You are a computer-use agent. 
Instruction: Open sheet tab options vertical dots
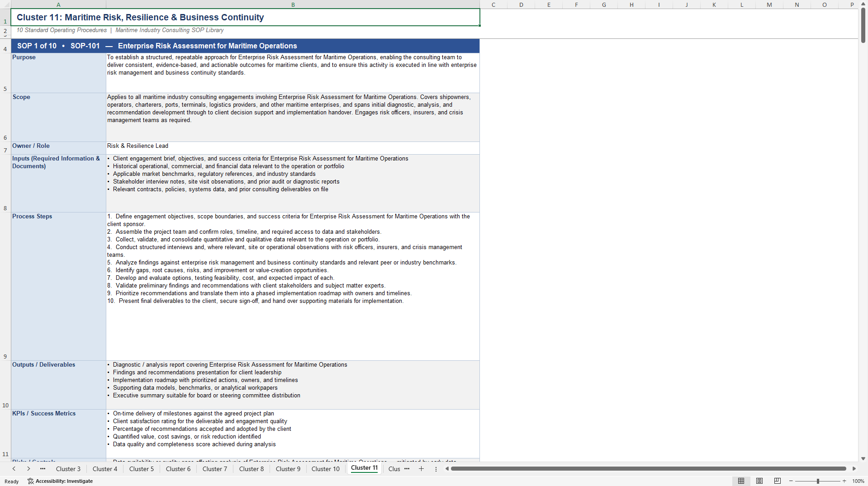pyautogui.click(x=436, y=469)
